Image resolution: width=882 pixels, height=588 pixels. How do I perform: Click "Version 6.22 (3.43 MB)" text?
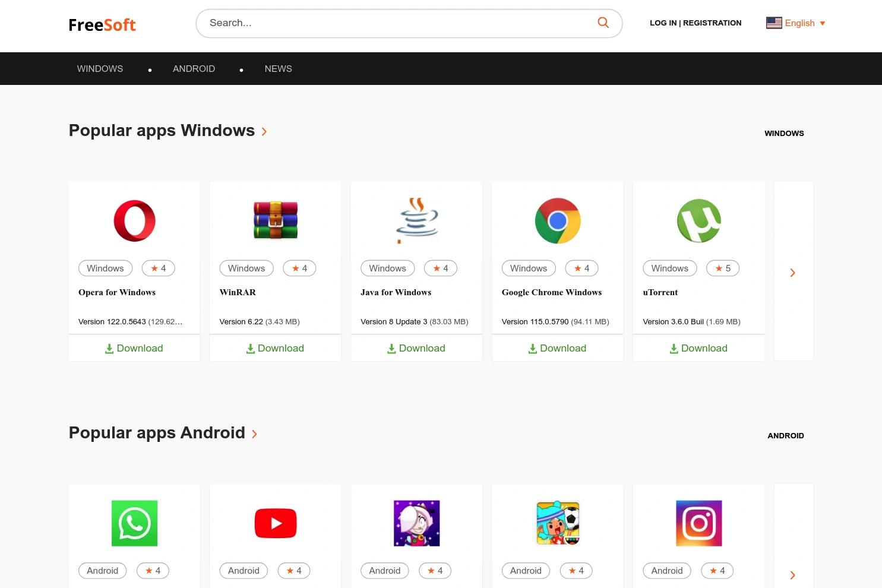coord(260,322)
